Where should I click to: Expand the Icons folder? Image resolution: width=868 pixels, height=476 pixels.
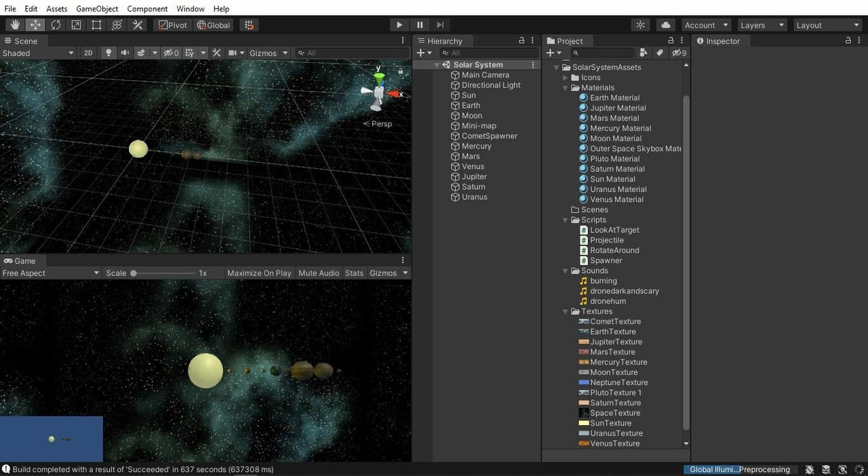coord(566,77)
